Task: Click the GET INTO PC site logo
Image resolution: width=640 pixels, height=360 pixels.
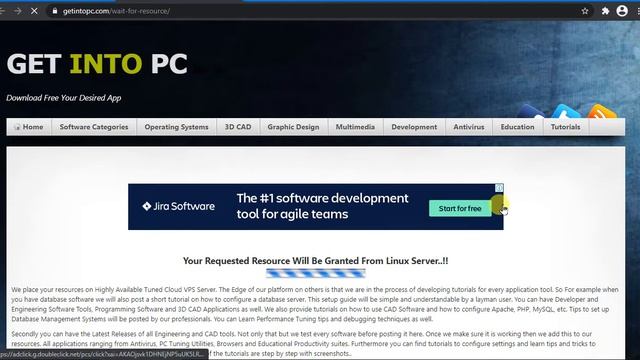Action: coord(97,64)
